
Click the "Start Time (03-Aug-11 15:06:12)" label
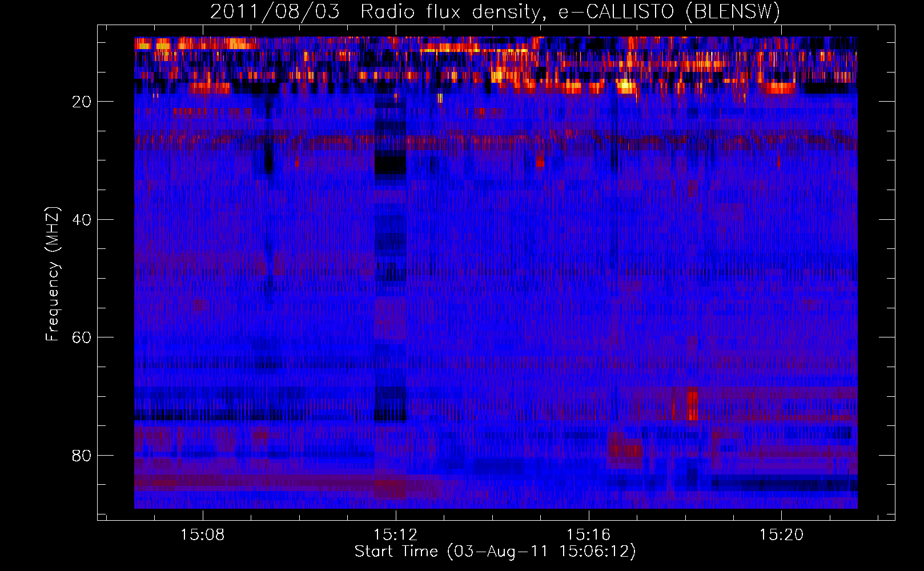[x=495, y=552]
